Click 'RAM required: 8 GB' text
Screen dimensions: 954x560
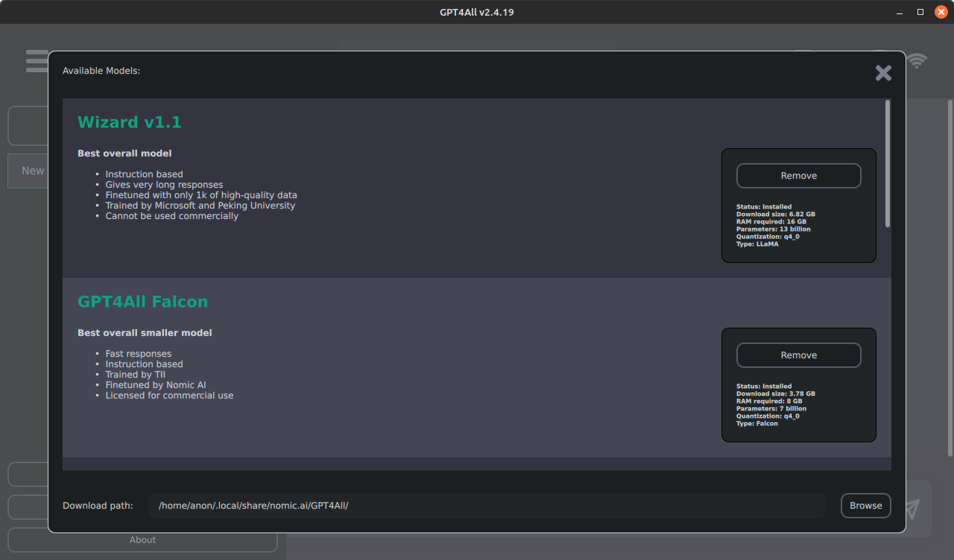(769, 401)
